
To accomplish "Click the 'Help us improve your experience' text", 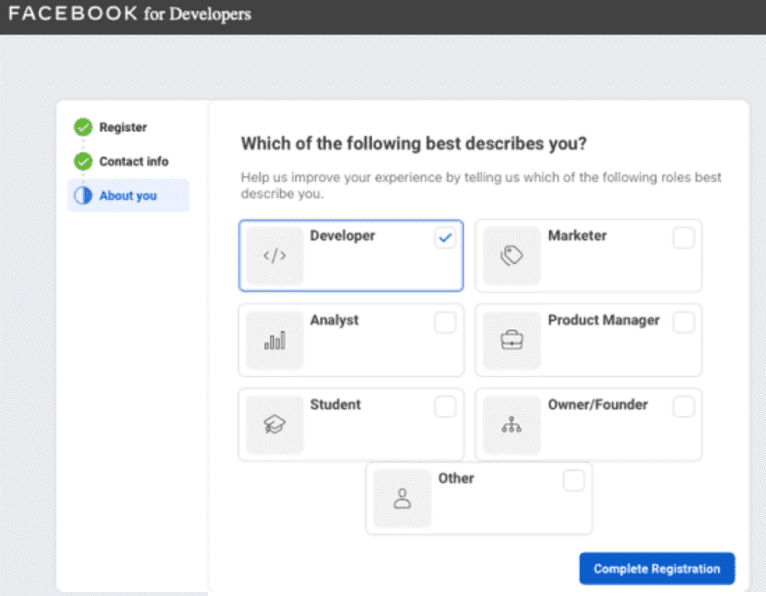I will click(x=481, y=185).
